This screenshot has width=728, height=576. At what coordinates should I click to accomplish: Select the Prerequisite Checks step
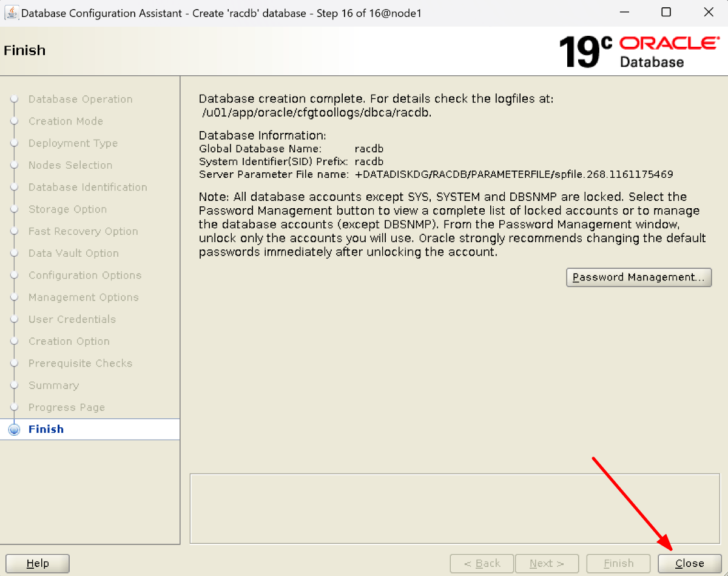[80, 363]
